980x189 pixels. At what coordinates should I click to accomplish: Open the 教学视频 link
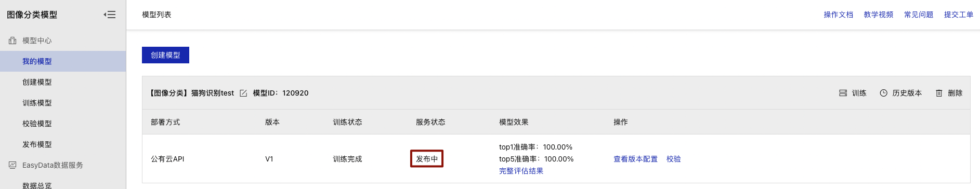(x=878, y=15)
